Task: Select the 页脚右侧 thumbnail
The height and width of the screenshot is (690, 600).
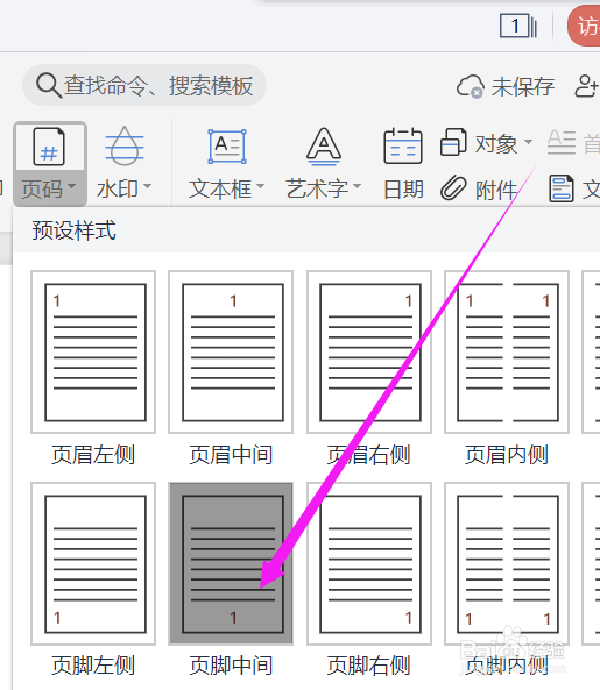Action: click(369, 564)
